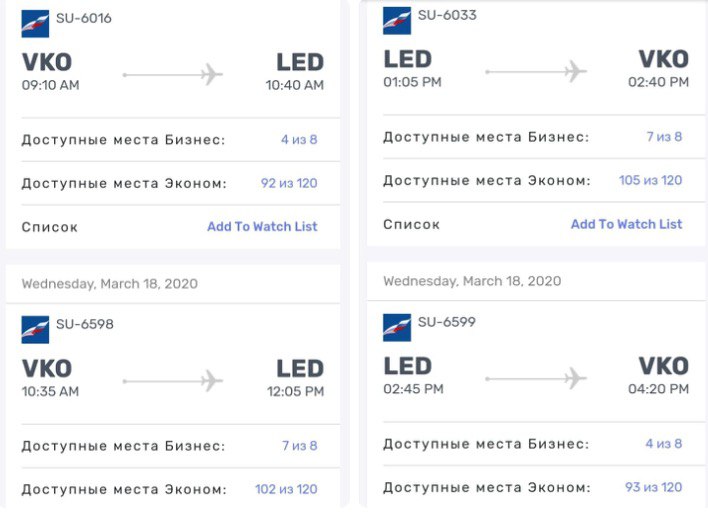
Task: Open business seats 7 из 8 for SU-6598
Action: coord(299,446)
